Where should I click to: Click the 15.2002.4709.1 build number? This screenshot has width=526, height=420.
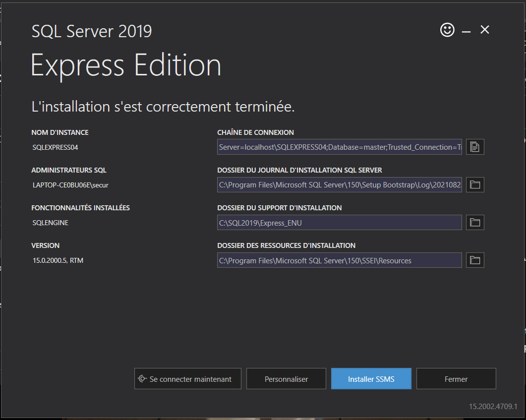point(493,407)
